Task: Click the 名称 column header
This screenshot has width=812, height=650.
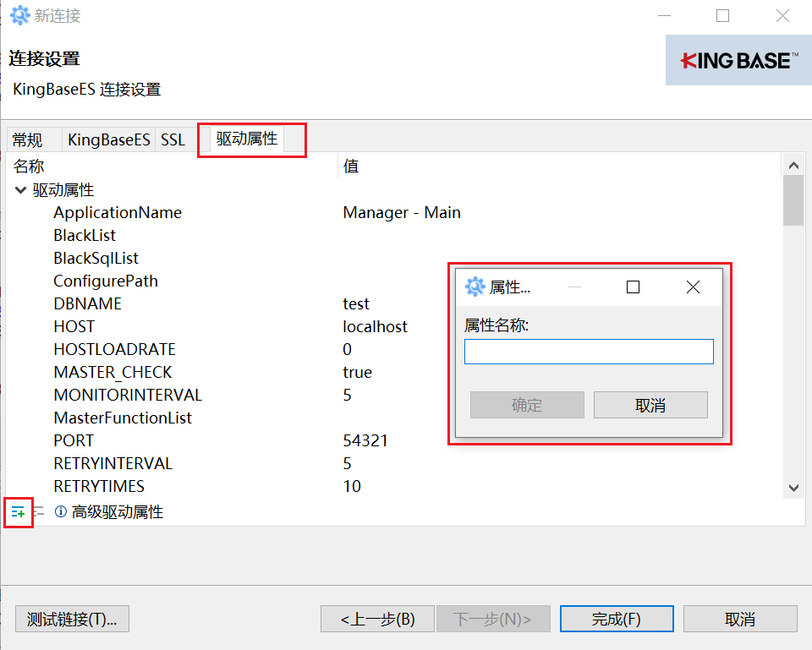Action: [29, 166]
